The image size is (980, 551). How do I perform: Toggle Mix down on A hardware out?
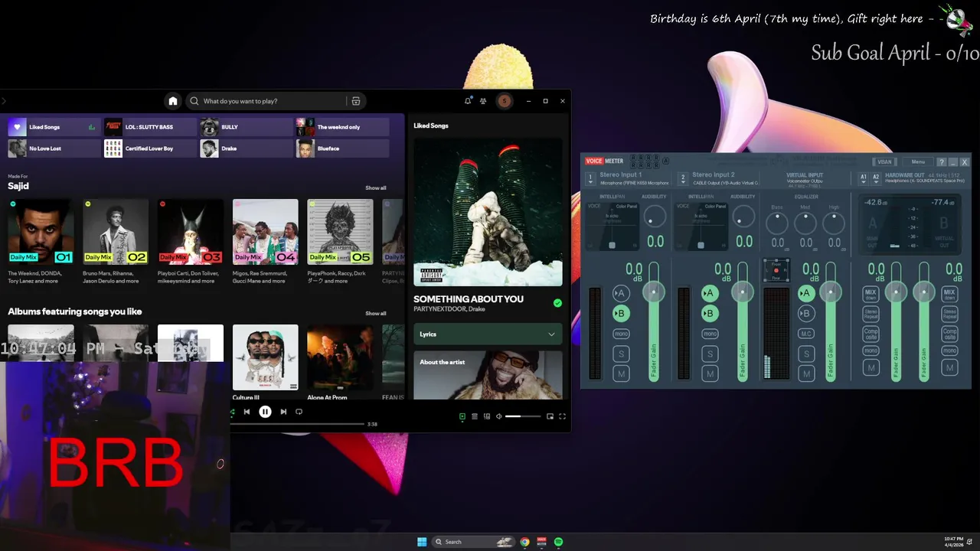tap(871, 294)
